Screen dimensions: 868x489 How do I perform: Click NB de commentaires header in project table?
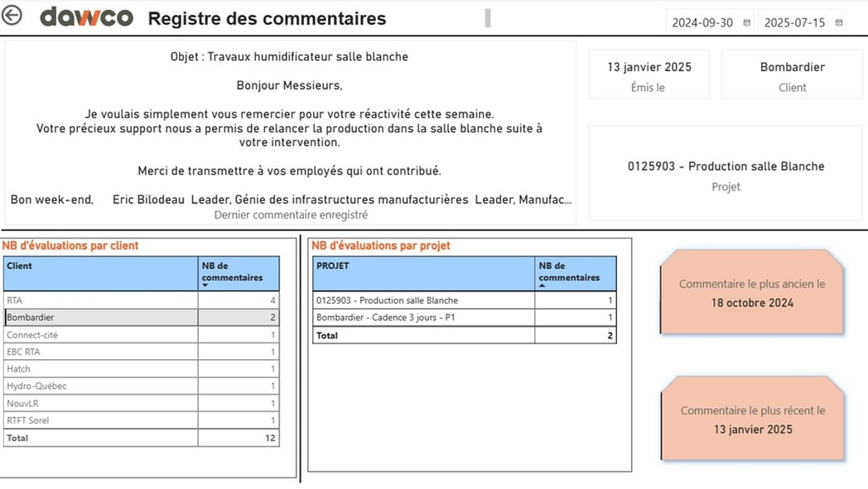pos(575,273)
